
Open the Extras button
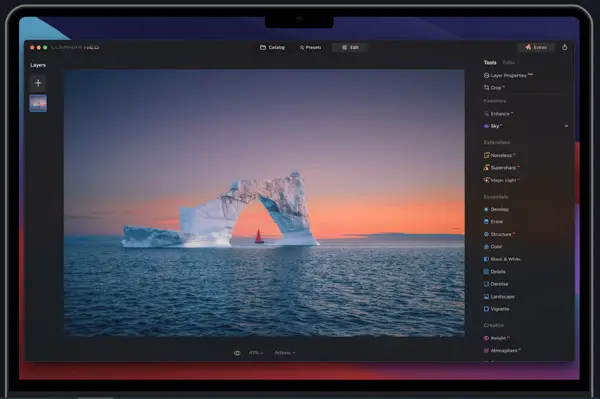coord(536,47)
